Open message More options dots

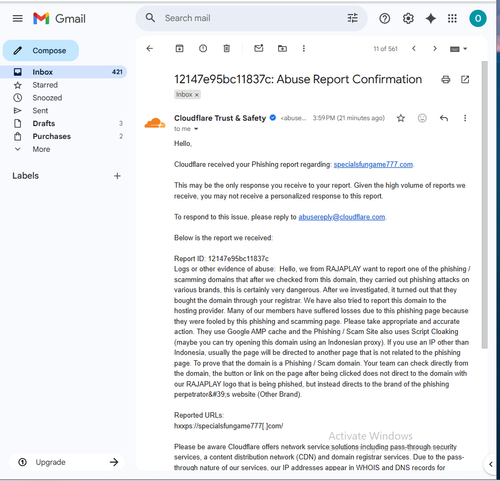tap(465, 118)
